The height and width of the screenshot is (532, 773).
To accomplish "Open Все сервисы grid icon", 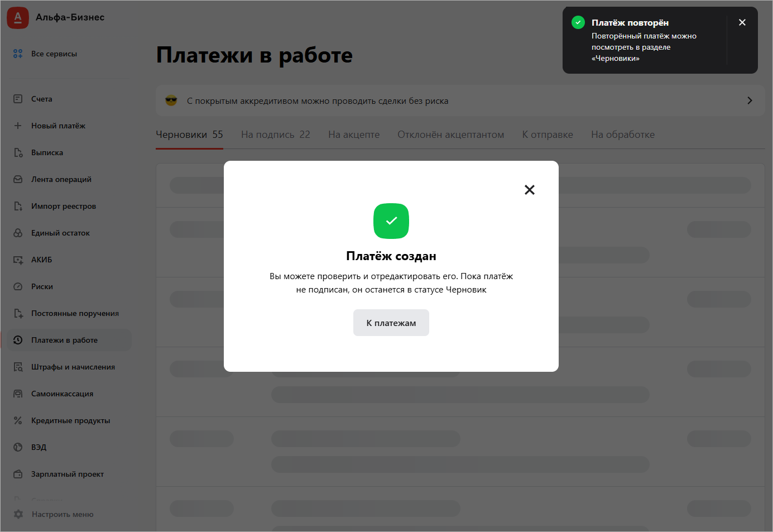I will click(x=18, y=54).
